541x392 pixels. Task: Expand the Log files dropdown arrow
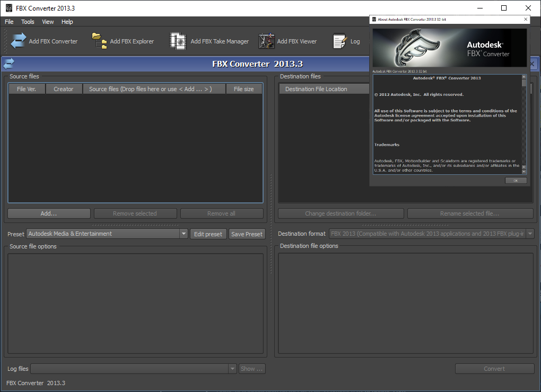[x=232, y=369]
